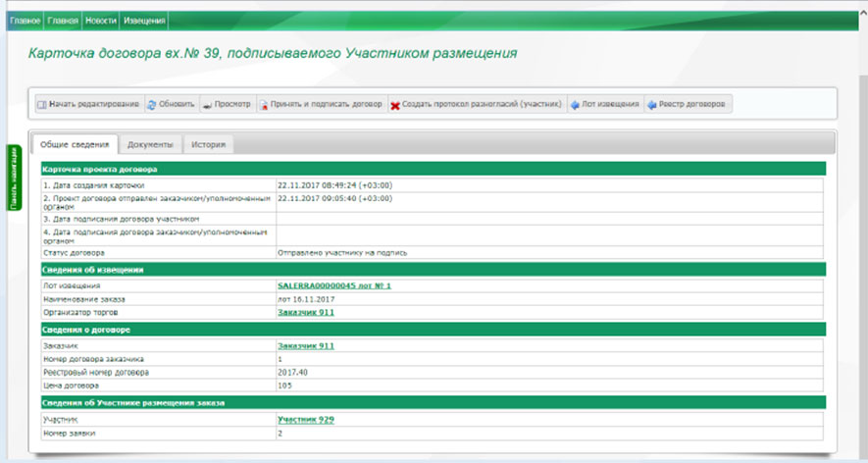Open the 'Новости' top menu item
Viewport: 868px width, 463px height.
pyautogui.click(x=99, y=21)
